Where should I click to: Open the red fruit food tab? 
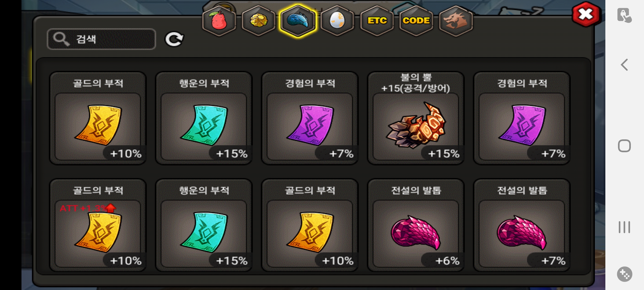tap(219, 21)
